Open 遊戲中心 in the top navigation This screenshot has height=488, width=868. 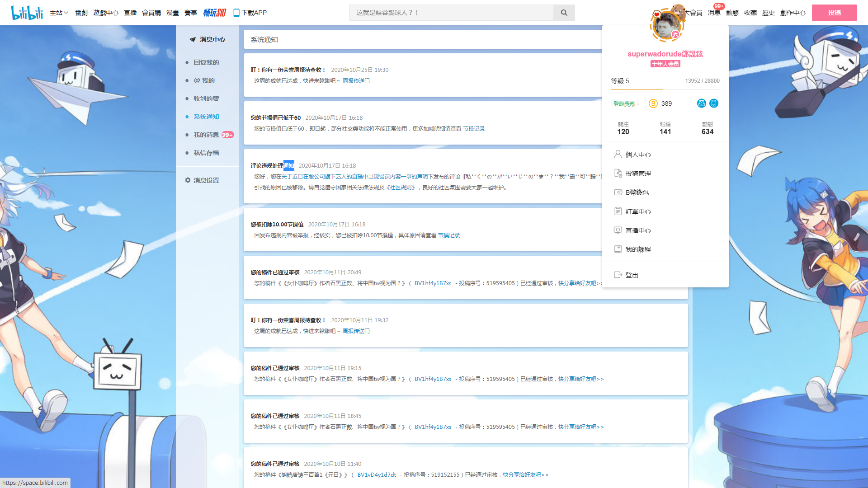105,13
